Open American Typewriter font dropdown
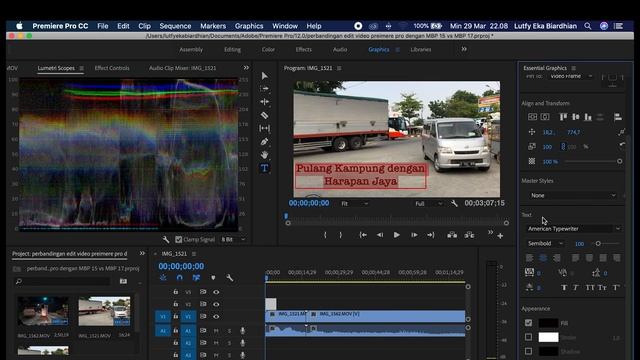 [573, 229]
